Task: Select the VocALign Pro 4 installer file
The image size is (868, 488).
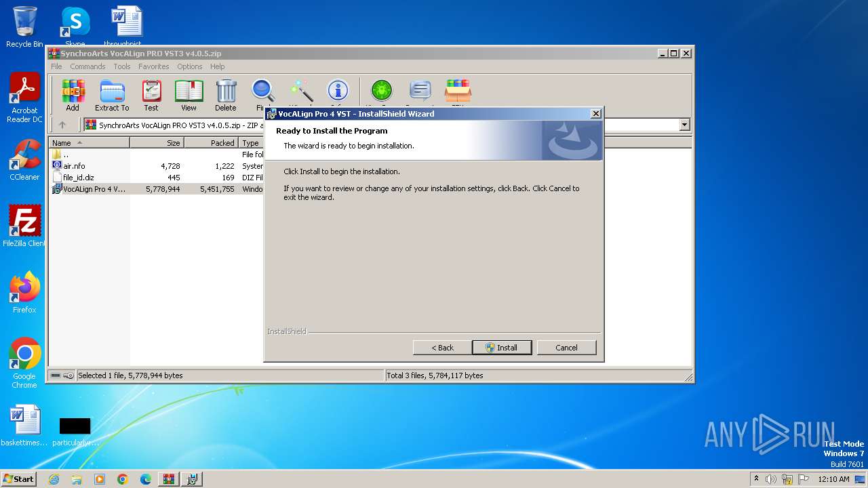Action: point(157,189)
